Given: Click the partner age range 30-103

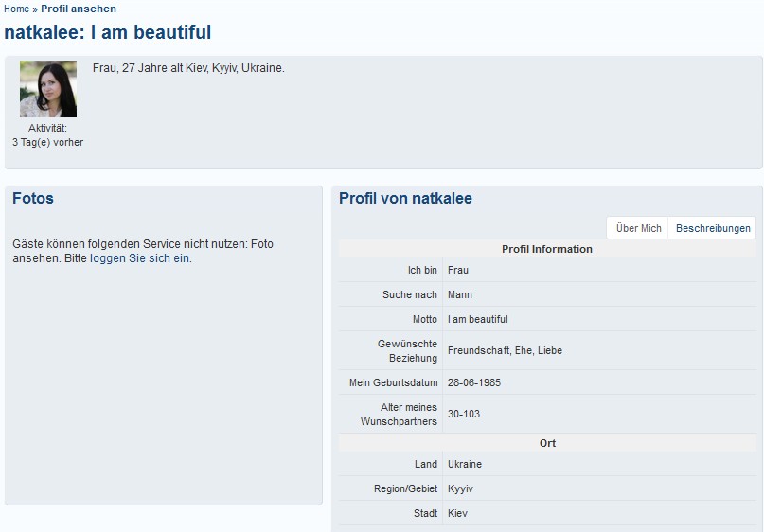Looking at the screenshot, I should [464, 414].
